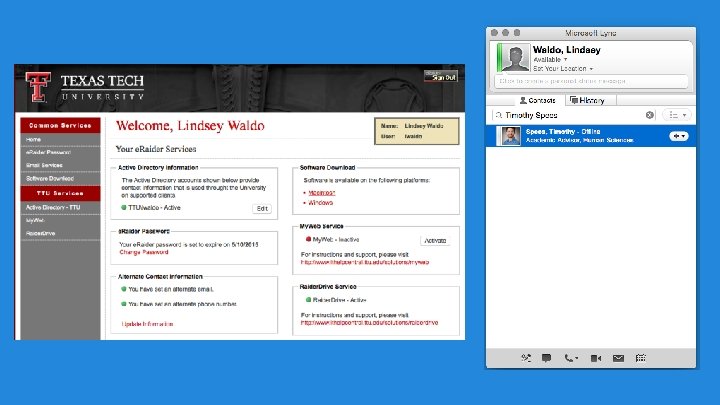Screen dimensions: 720x405
Task: Click Edit for Active Directory account
Action: (x=262, y=208)
